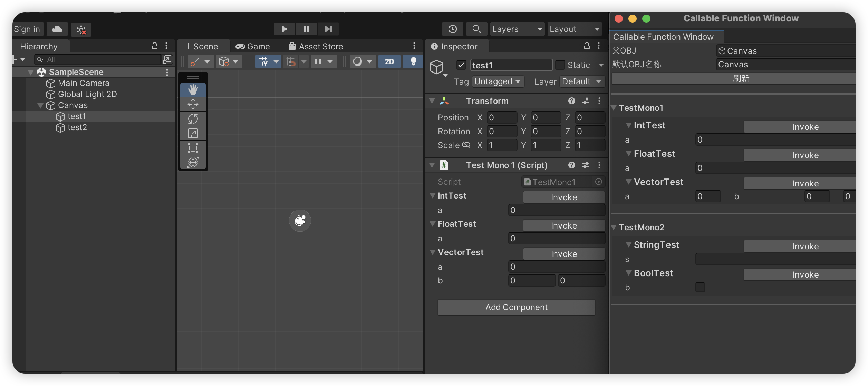Select the Hand tool in scene toolbar
This screenshot has width=868, height=386.
click(193, 90)
